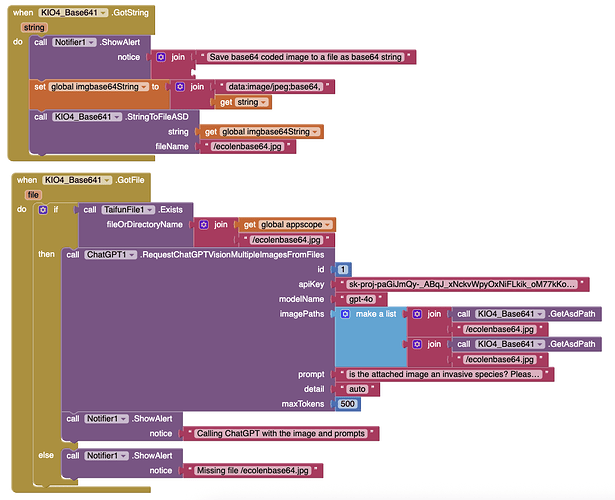This screenshot has width=615, height=500.
Task: Expand the global imgbase64String dropdown in set block
Action: click(143, 87)
